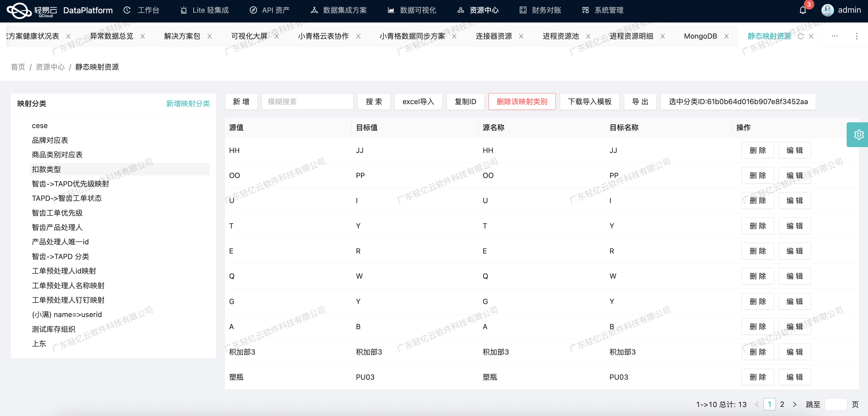Screen dimensions: 868x416
Task: Delete the 积加部3 row
Action: click(757, 352)
